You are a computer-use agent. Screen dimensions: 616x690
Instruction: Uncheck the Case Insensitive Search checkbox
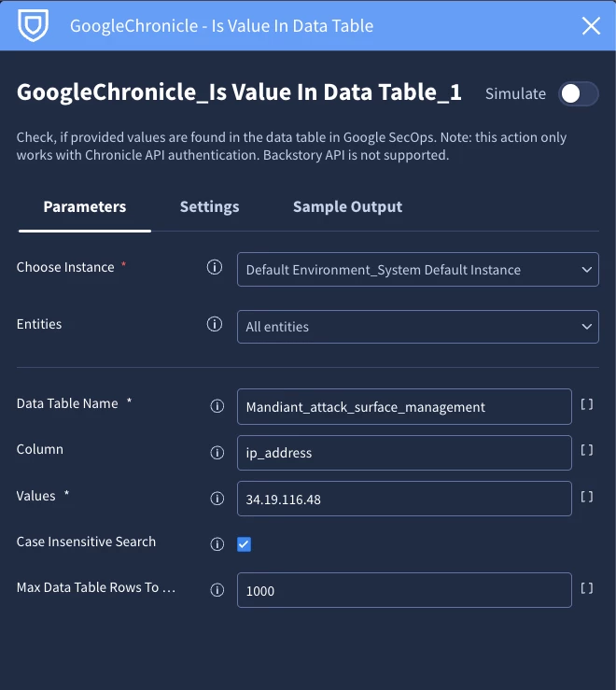click(x=244, y=544)
